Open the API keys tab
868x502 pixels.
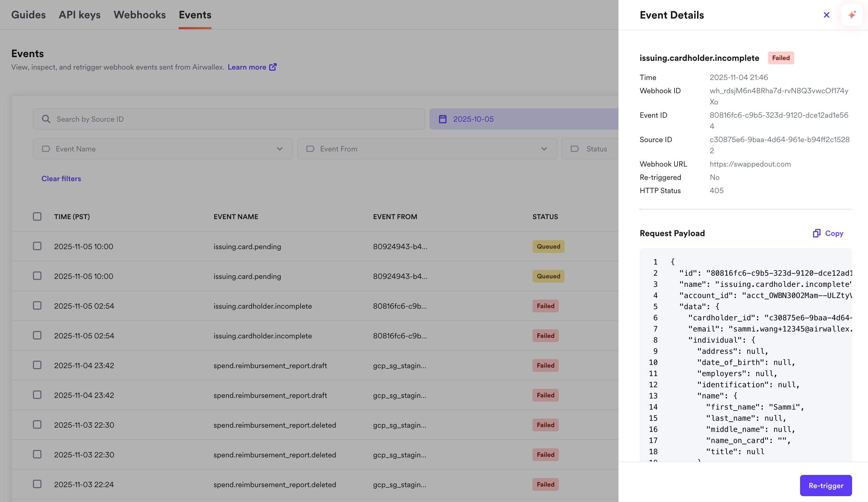coord(80,15)
